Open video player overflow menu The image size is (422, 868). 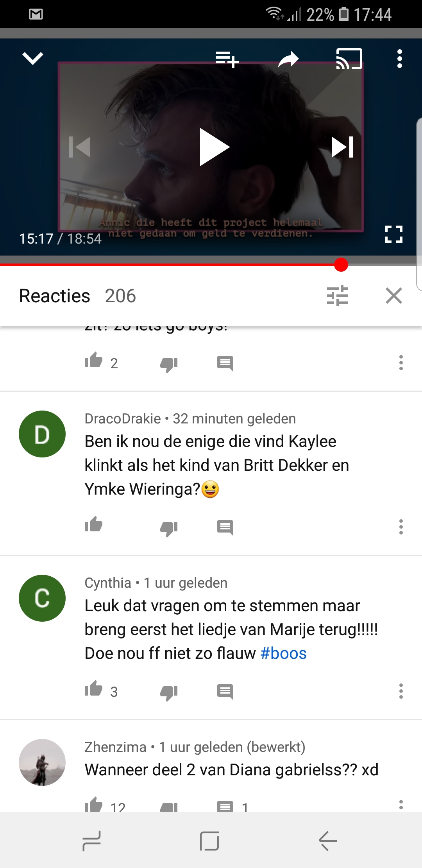(399, 59)
